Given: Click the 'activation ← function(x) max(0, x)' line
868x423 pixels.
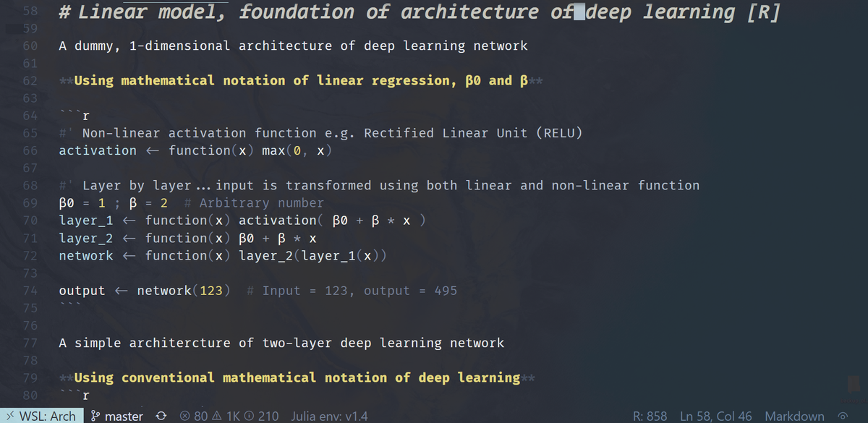Looking at the screenshot, I should (x=195, y=150).
